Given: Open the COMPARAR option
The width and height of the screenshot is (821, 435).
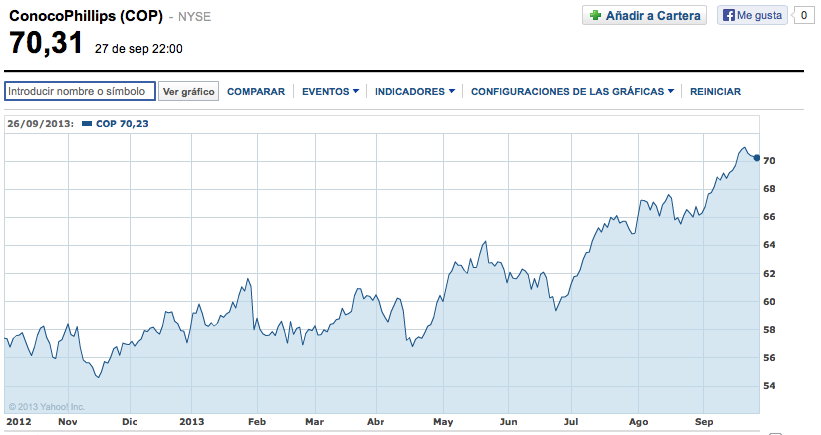Looking at the screenshot, I should pyautogui.click(x=256, y=92).
